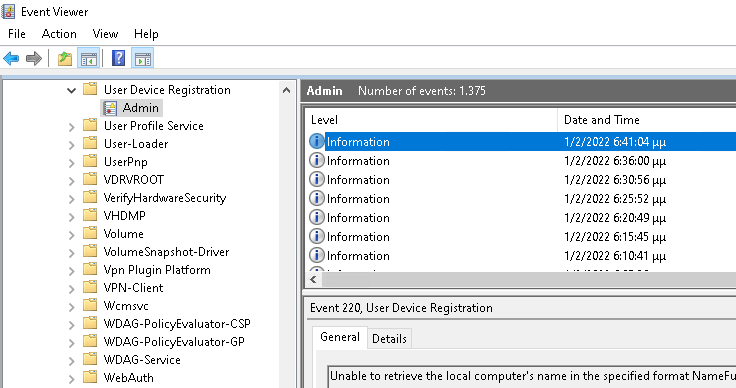
Task: Select the VerifyHardwareSecurity tree item label
Action: coord(165,198)
